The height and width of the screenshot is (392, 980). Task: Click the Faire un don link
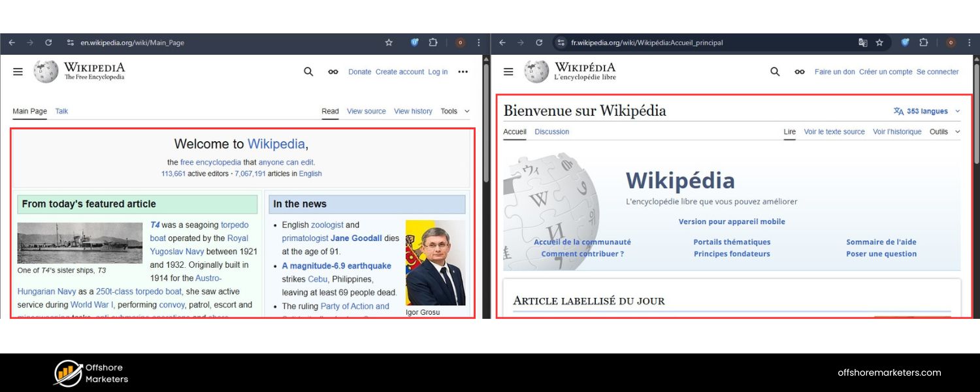coord(834,72)
